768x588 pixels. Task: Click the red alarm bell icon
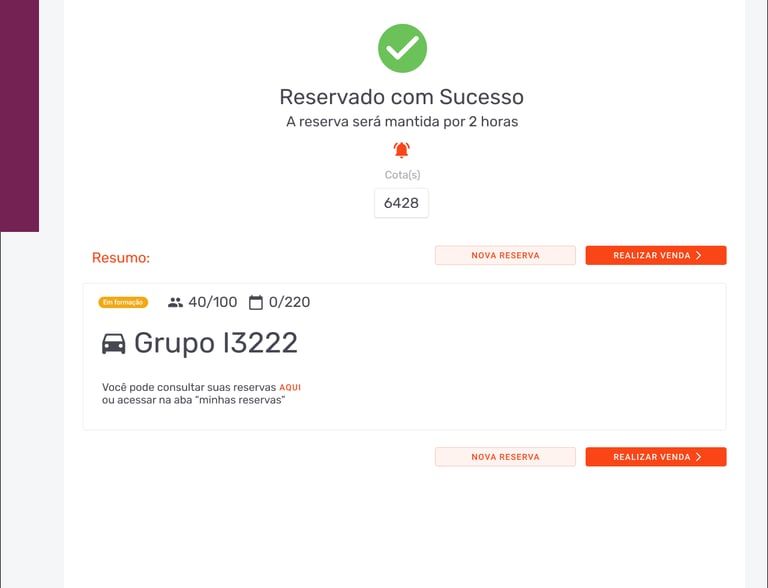402,150
